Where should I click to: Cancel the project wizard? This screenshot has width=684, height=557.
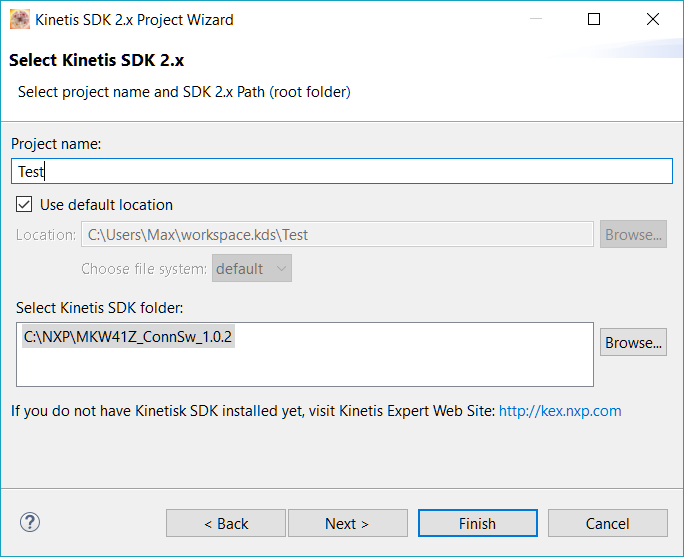click(x=607, y=523)
